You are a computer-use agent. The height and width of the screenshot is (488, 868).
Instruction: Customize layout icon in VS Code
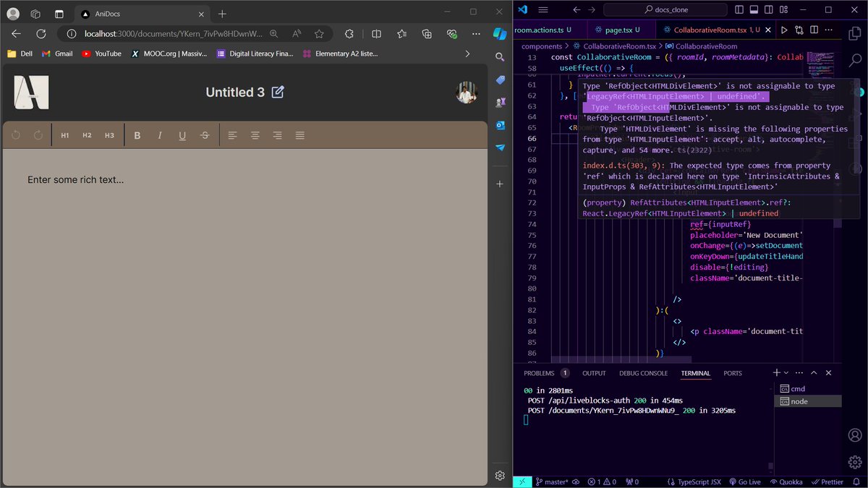[783, 9]
